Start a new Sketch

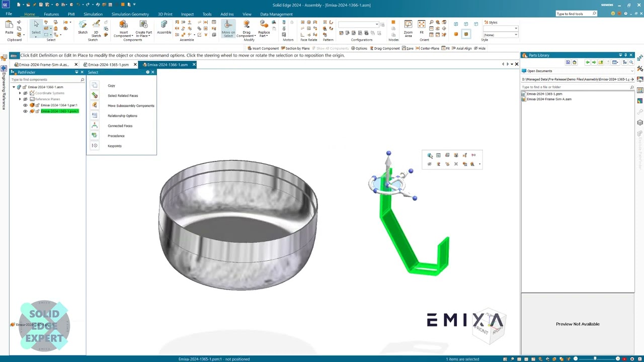coord(83,26)
